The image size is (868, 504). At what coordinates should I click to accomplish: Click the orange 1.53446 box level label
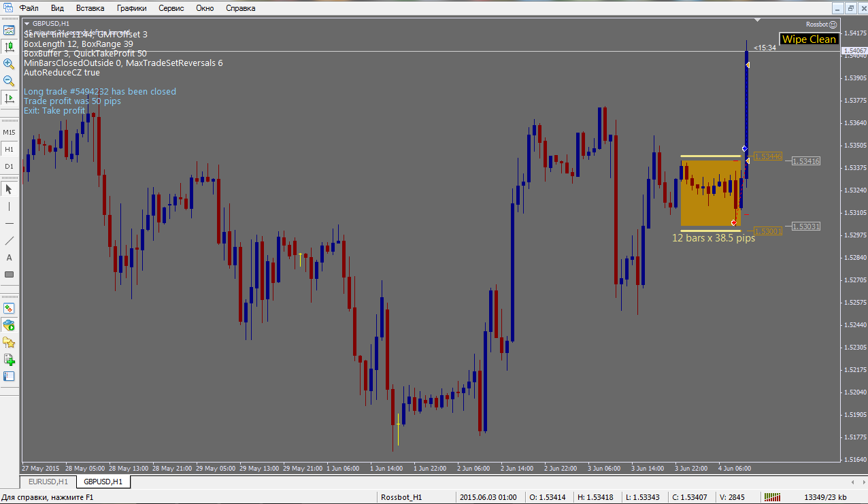[768, 156]
